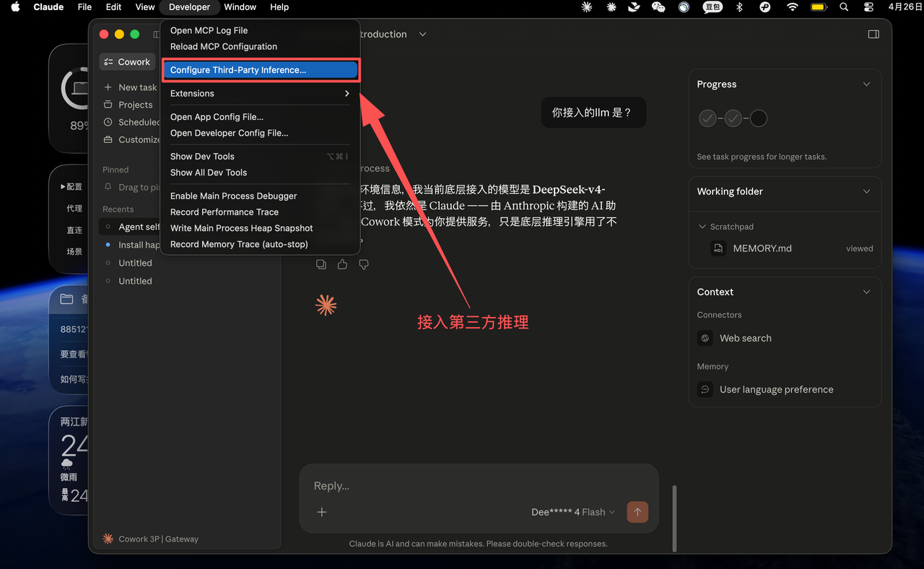Screen dimensions: 924x569
Task: Collapse the Progress panel
Action: 867,84
